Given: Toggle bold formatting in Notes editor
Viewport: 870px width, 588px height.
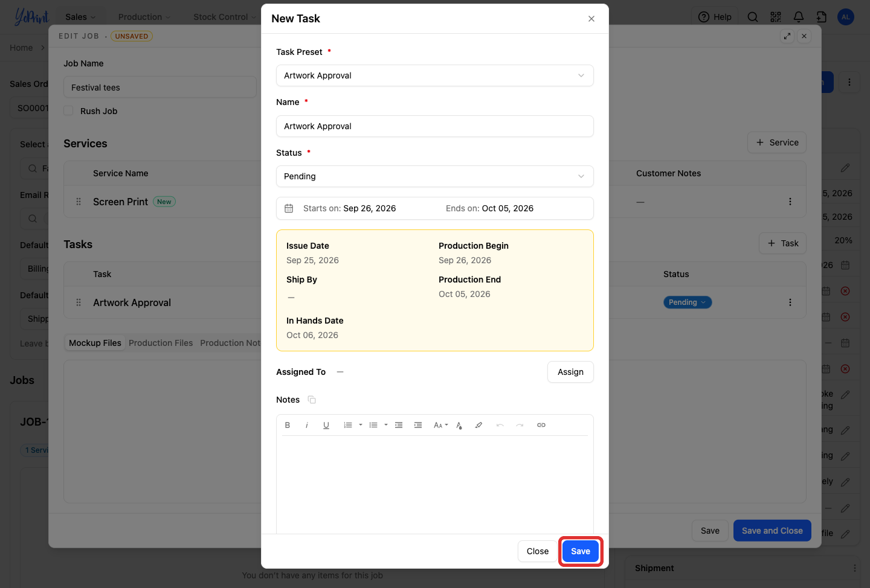Looking at the screenshot, I should (288, 425).
